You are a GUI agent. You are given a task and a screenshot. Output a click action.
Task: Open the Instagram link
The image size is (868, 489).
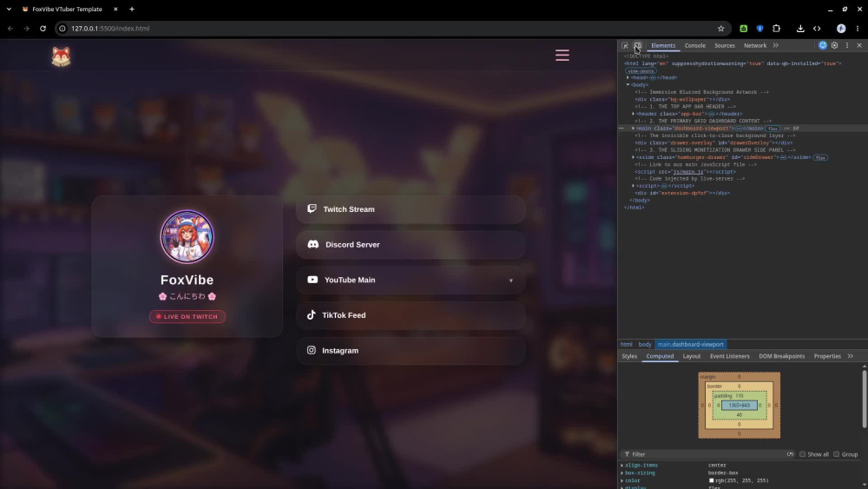coord(411,351)
